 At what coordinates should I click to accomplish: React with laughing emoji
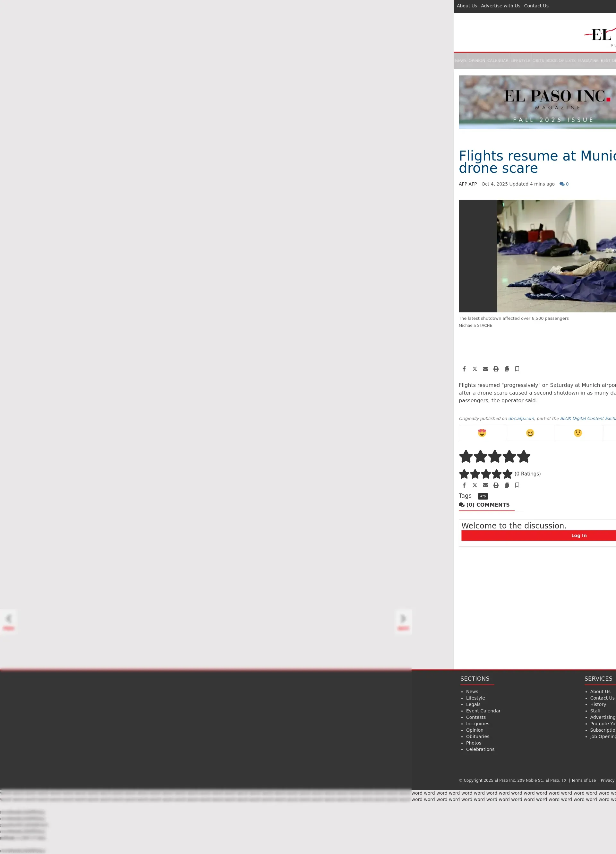[530, 433]
